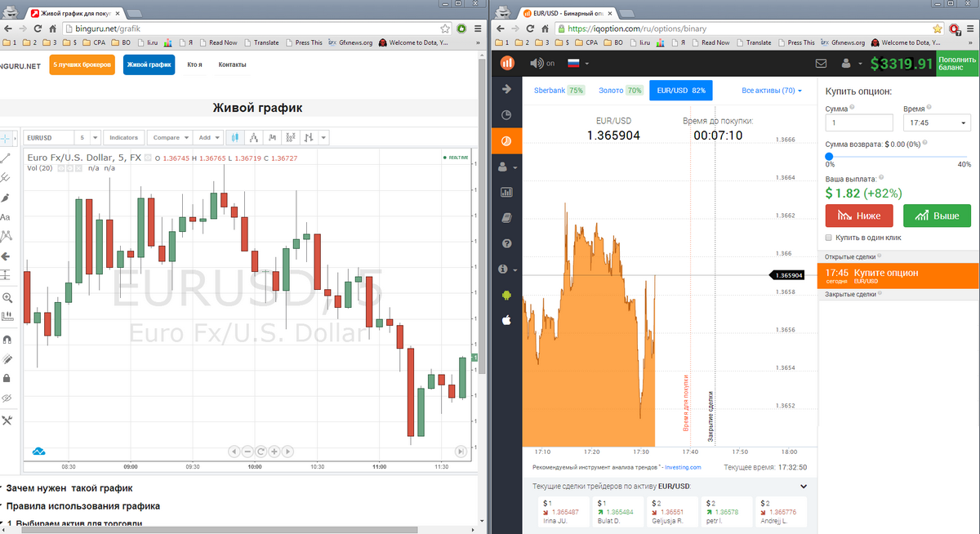Image resolution: width=980 pixels, height=534 pixels.
Task: Expand 'Зачем нужен такой график' section
Action: click(x=68, y=488)
